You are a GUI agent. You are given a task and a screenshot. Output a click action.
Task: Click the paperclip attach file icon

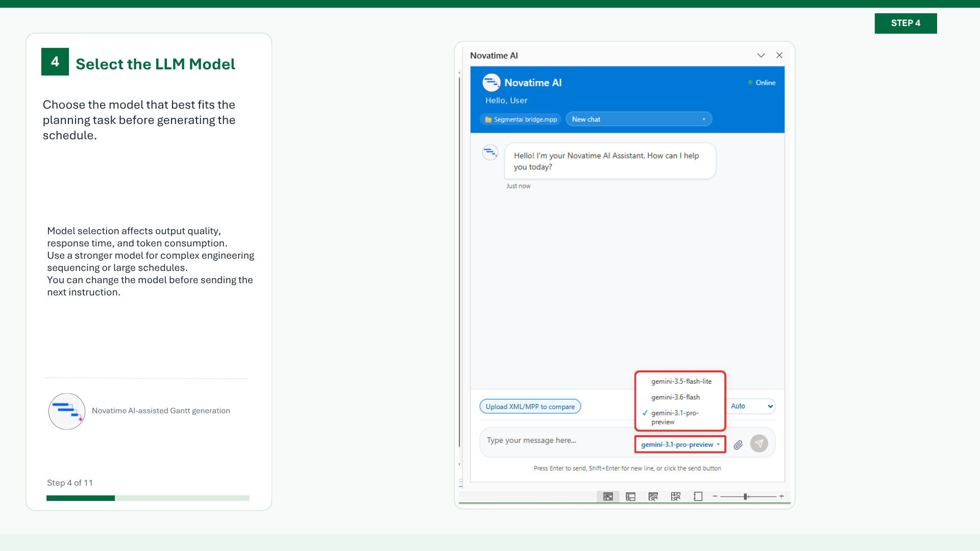(738, 445)
